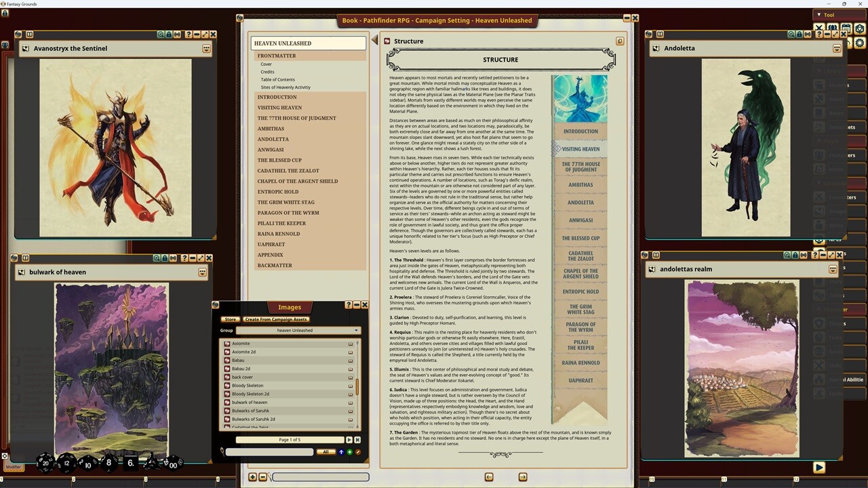868x488 pixels.
Task: Open Options with the gear icon
Action: (860, 42)
